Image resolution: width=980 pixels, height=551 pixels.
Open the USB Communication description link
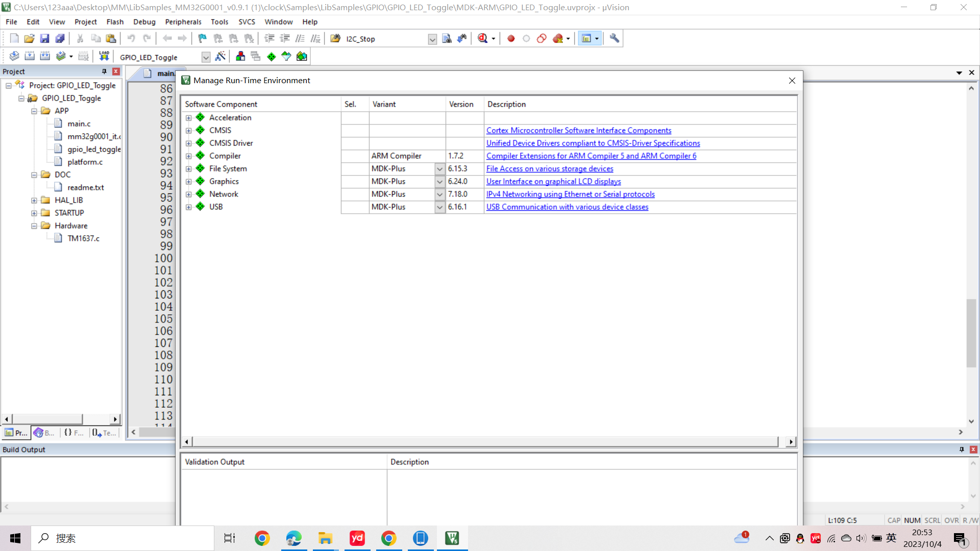pos(567,207)
